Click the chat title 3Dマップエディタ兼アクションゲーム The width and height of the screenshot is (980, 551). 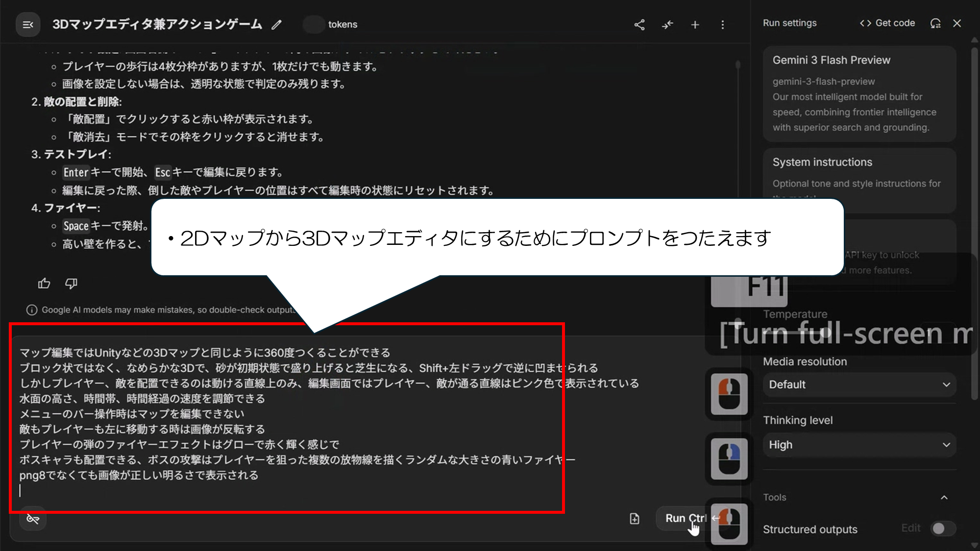157,24
